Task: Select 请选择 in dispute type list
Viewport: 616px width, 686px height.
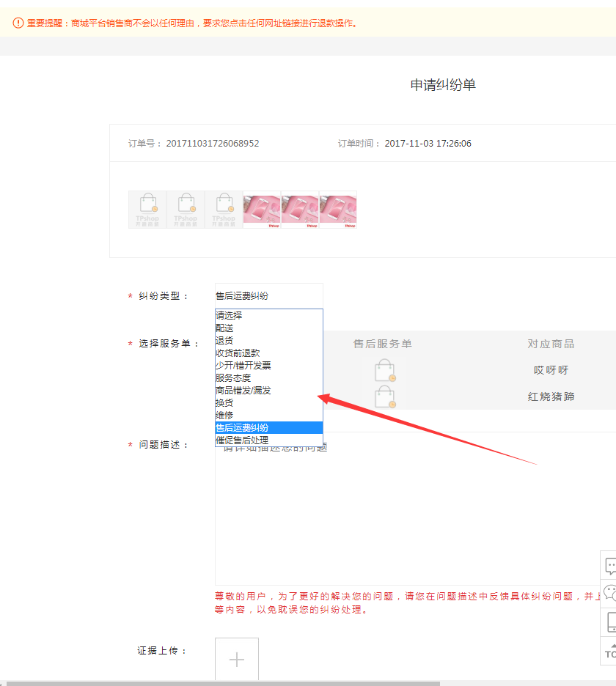Action: coord(230,315)
